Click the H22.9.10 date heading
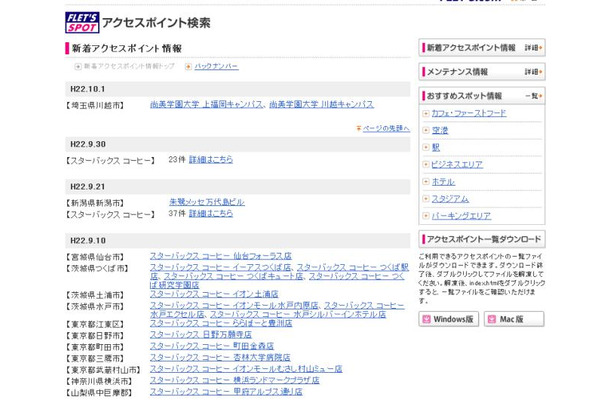 [x=88, y=241]
